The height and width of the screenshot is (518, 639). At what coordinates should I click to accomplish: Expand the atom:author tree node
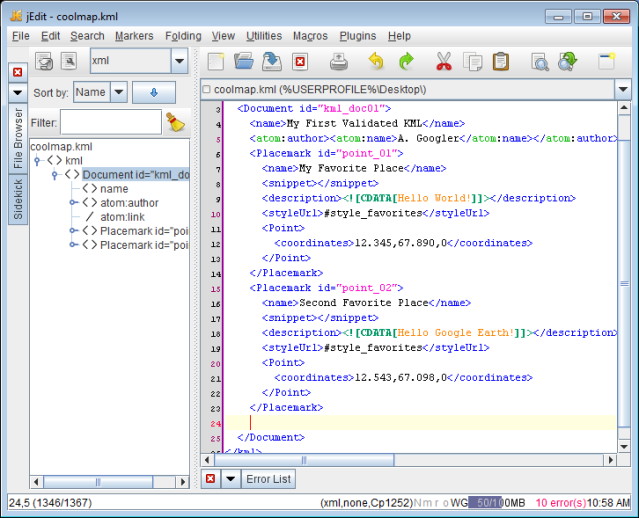coord(73,203)
